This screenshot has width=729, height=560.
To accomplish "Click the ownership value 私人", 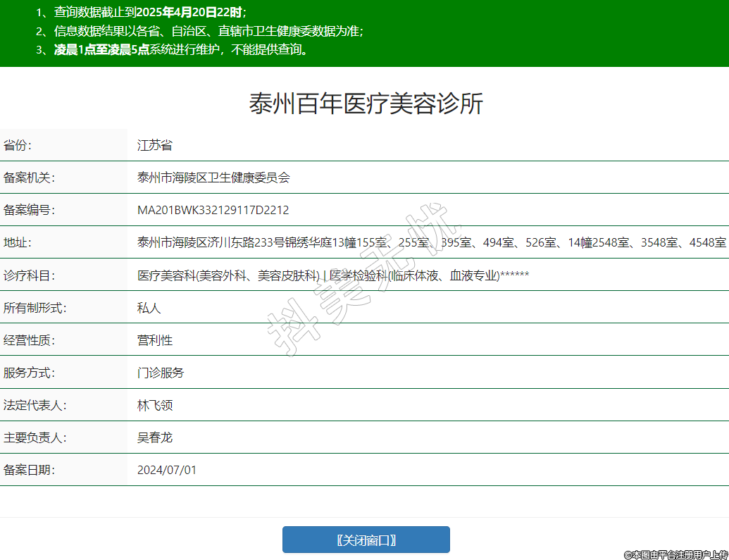I will coord(149,308).
